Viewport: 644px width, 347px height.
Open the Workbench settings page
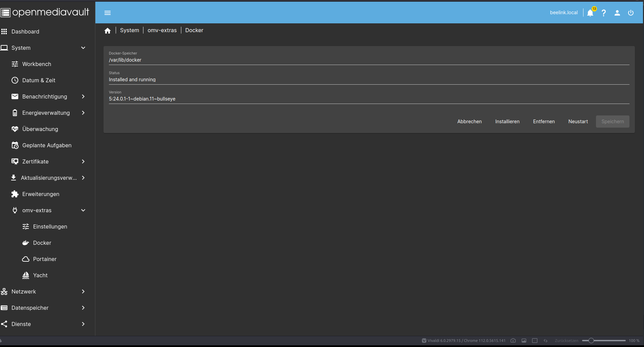pos(47,64)
